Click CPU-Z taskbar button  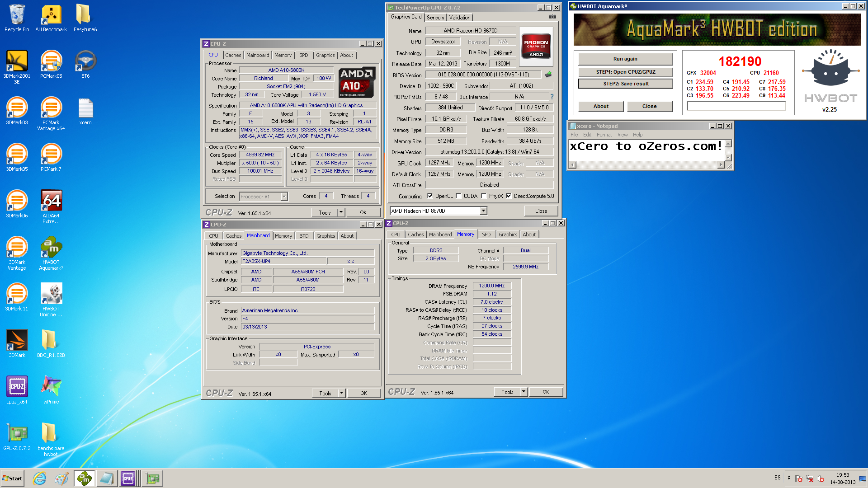(x=128, y=479)
